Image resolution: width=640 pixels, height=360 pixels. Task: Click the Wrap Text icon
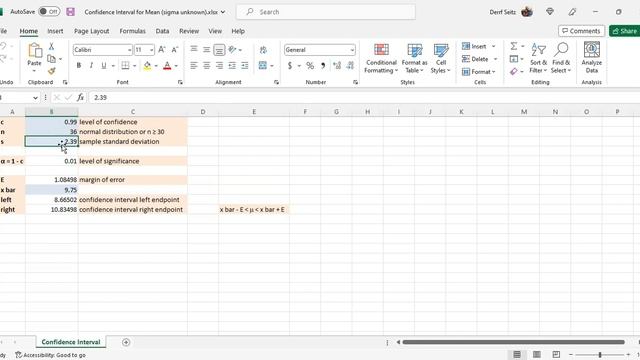click(263, 50)
